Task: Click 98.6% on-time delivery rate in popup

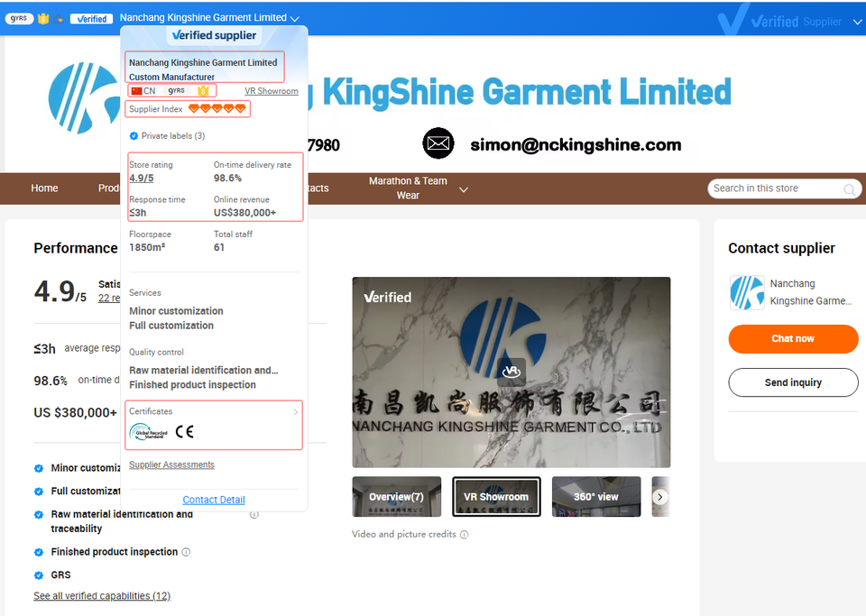Action: click(227, 178)
